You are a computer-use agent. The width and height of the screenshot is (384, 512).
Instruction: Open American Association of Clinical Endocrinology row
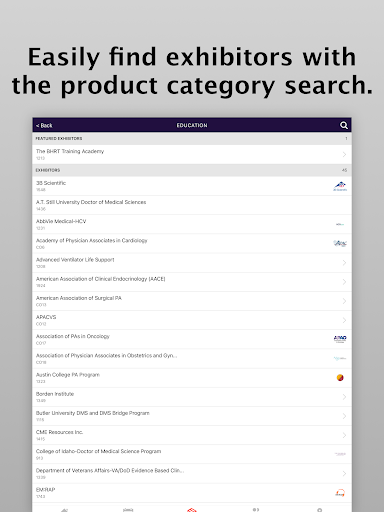tap(192, 282)
